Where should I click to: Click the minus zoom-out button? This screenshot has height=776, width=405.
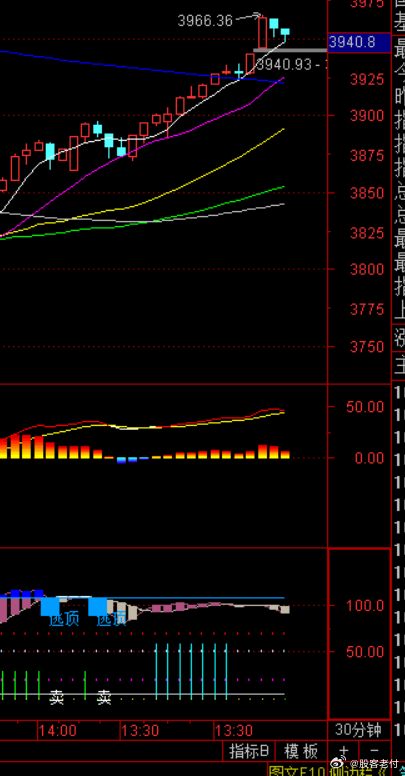pos(375,751)
